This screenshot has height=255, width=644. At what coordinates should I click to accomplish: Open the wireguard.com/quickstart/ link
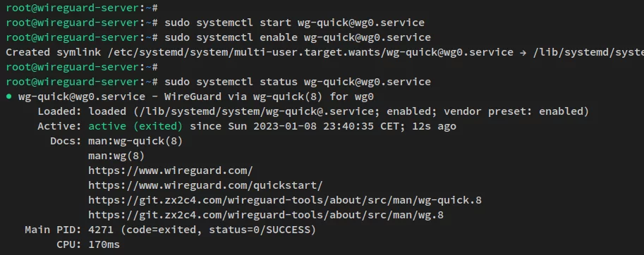(x=205, y=185)
